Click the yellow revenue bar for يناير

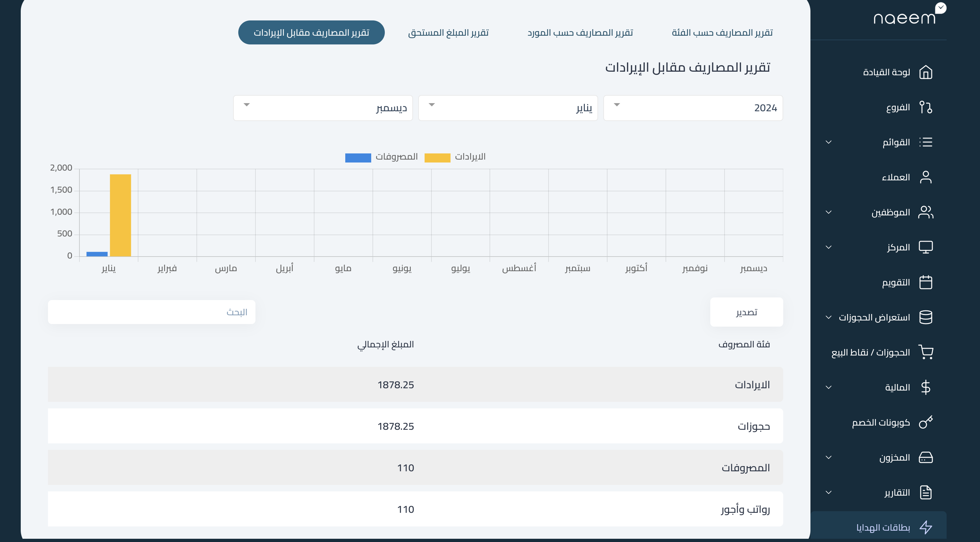click(120, 215)
